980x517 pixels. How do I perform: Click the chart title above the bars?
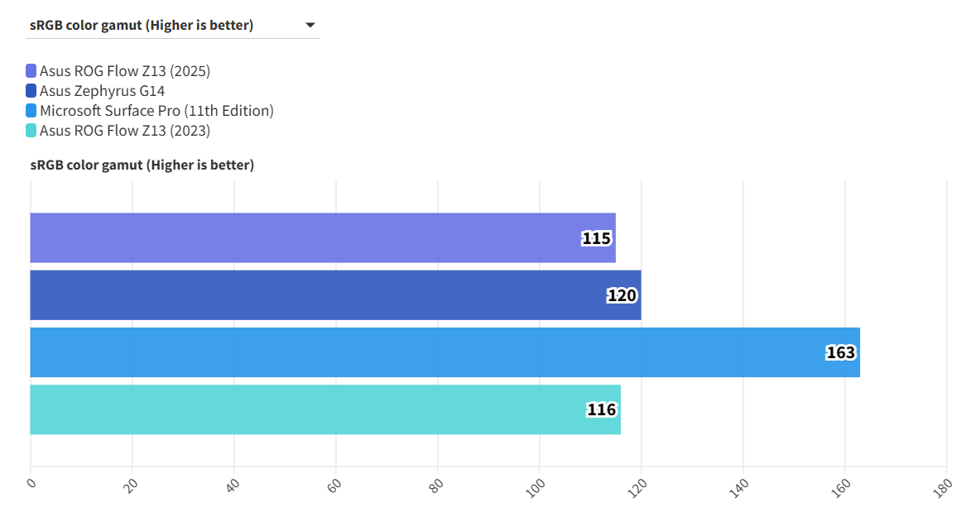[x=142, y=165]
